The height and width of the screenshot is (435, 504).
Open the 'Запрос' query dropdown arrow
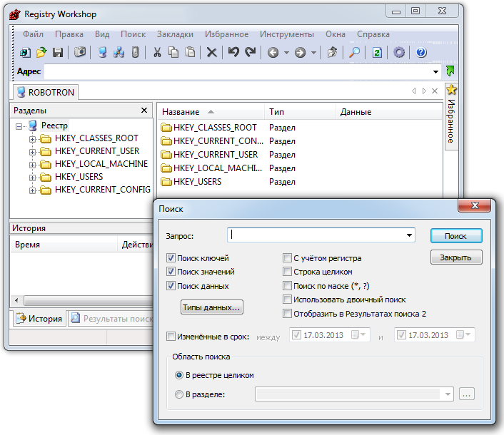[409, 235]
